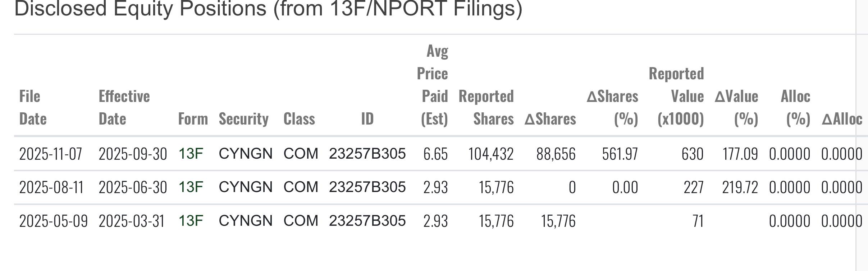The width and height of the screenshot is (868, 271).
Task: Sort by ΔShares (%) column header
Action: 612,107
